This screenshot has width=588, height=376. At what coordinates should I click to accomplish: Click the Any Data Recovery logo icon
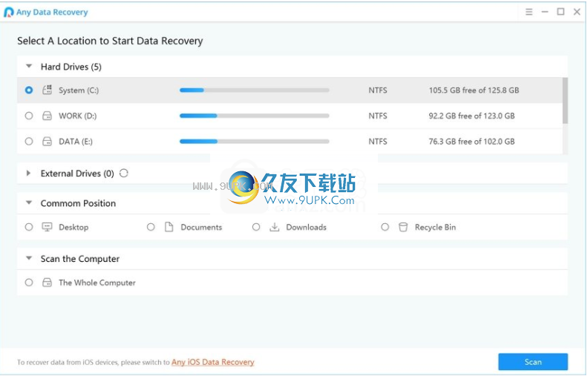[9, 13]
